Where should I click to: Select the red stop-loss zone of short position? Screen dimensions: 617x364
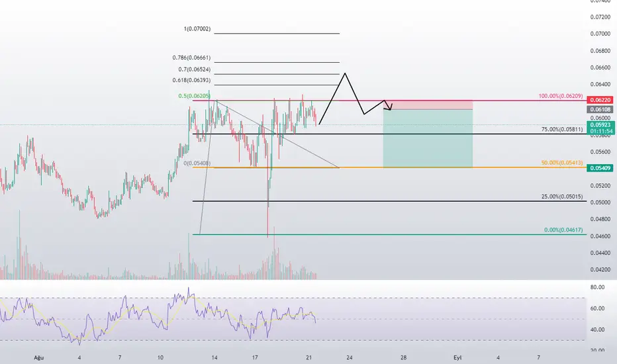428,105
